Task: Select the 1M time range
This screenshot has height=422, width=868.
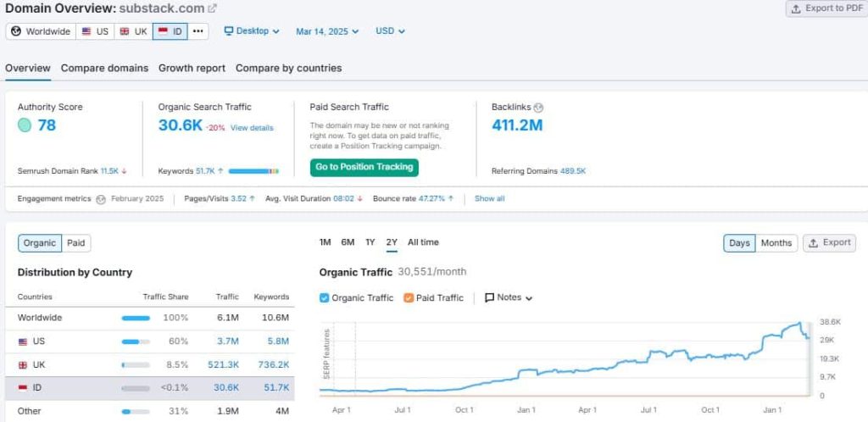Action: [x=325, y=242]
